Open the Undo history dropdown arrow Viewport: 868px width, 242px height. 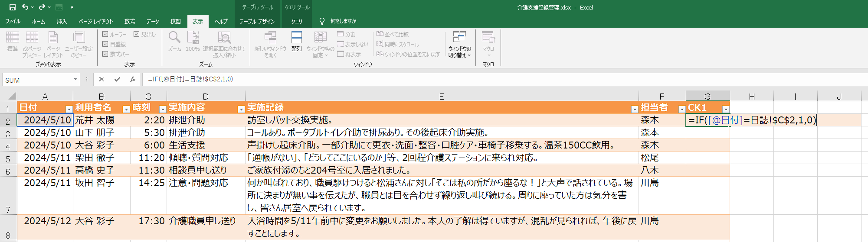point(32,7)
